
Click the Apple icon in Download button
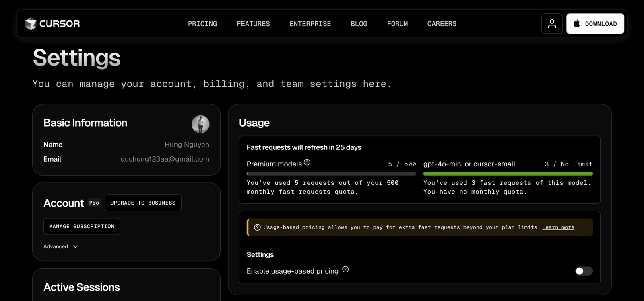[577, 24]
